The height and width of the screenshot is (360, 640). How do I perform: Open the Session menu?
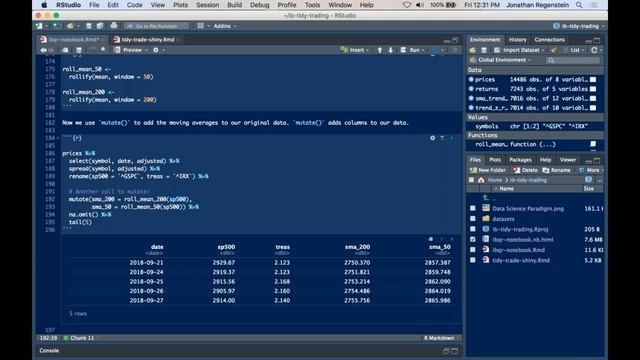tap(207, 5)
